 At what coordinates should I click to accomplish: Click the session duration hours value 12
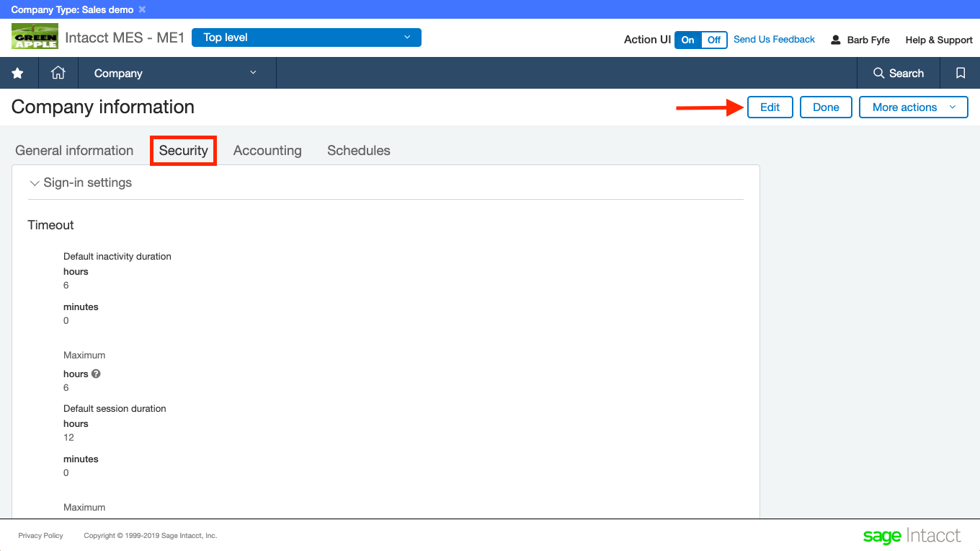coord(68,437)
